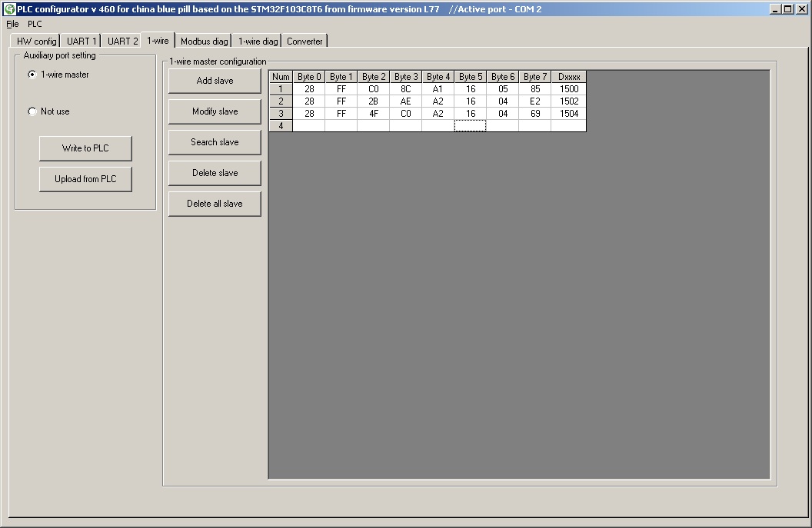Click the Byte 4 column header

point(438,77)
